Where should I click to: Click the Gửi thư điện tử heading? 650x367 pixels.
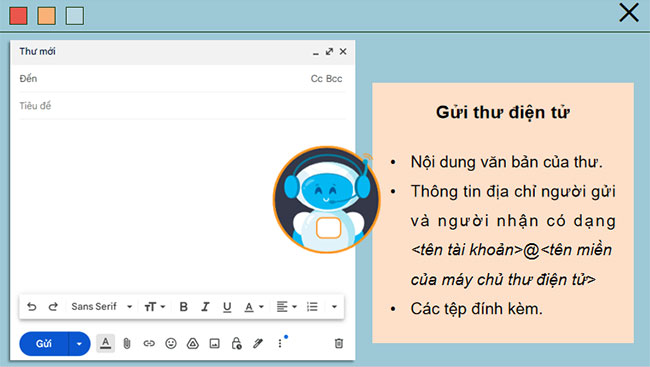[x=503, y=112]
